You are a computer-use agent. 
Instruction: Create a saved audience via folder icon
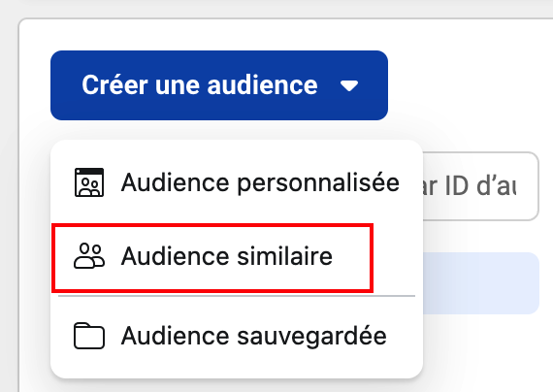coord(89,336)
